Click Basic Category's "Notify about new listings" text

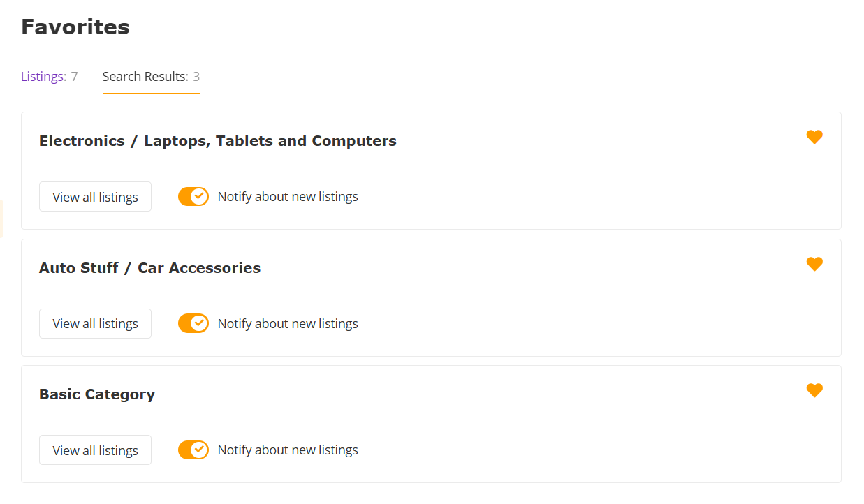point(288,450)
